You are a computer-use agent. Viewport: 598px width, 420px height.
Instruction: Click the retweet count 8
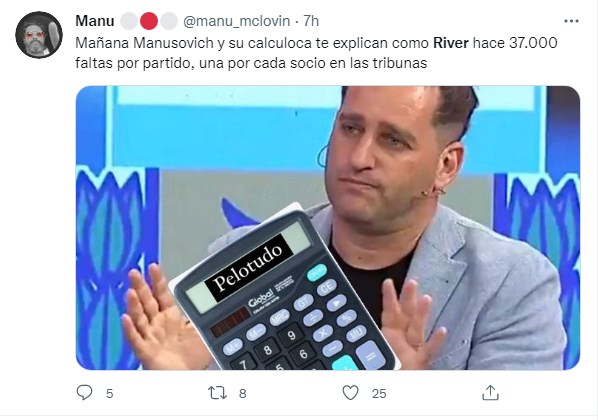(x=243, y=393)
